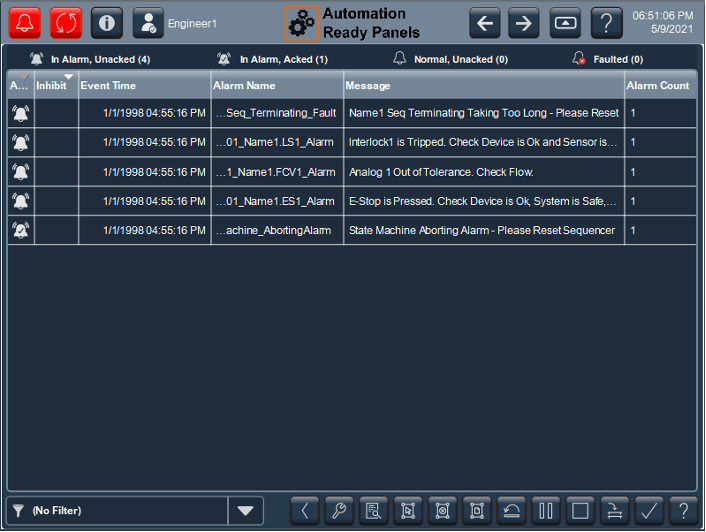This screenshot has width=706, height=532.
Task: Click the left chevron in bottom toolbar
Action: 305,511
